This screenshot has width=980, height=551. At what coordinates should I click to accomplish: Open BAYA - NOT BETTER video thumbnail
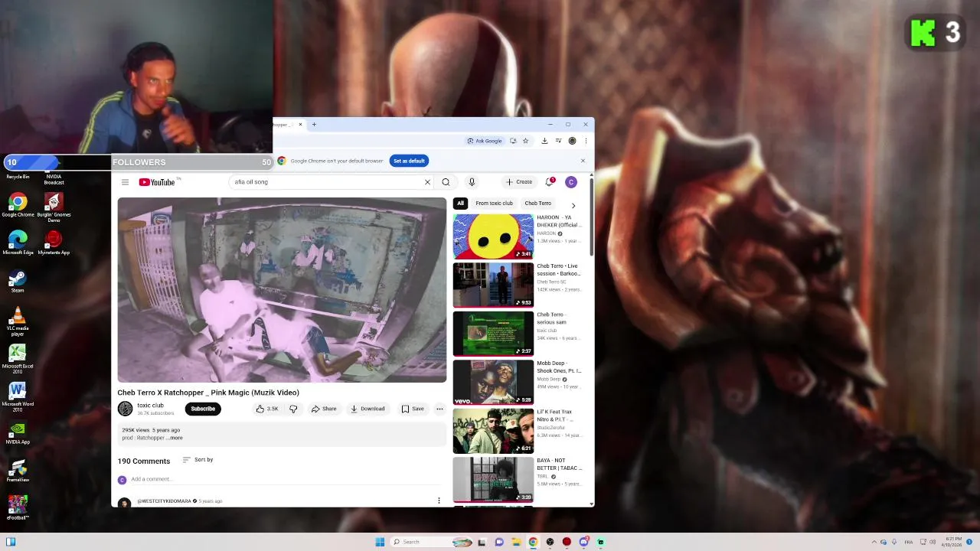[493, 479]
